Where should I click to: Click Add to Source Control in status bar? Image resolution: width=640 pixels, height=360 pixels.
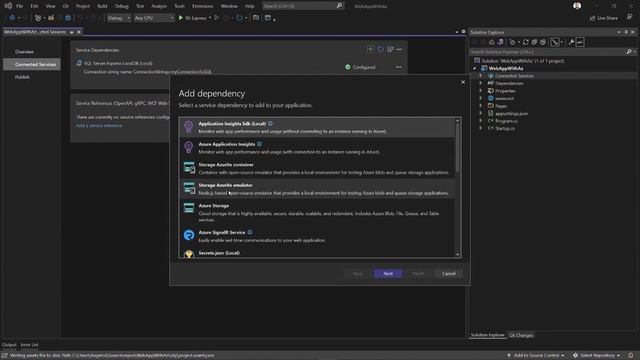[x=536, y=356]
